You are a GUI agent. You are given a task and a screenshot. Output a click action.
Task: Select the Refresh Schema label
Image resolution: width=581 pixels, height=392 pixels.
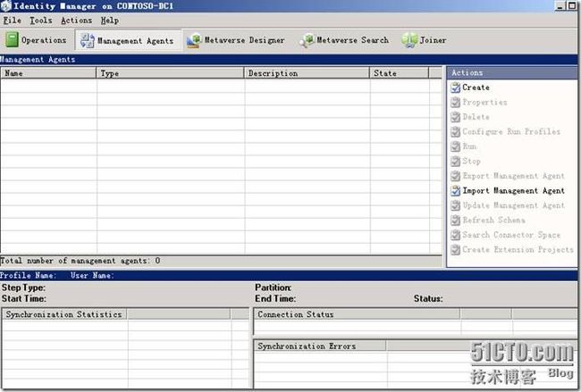point(494,220)
